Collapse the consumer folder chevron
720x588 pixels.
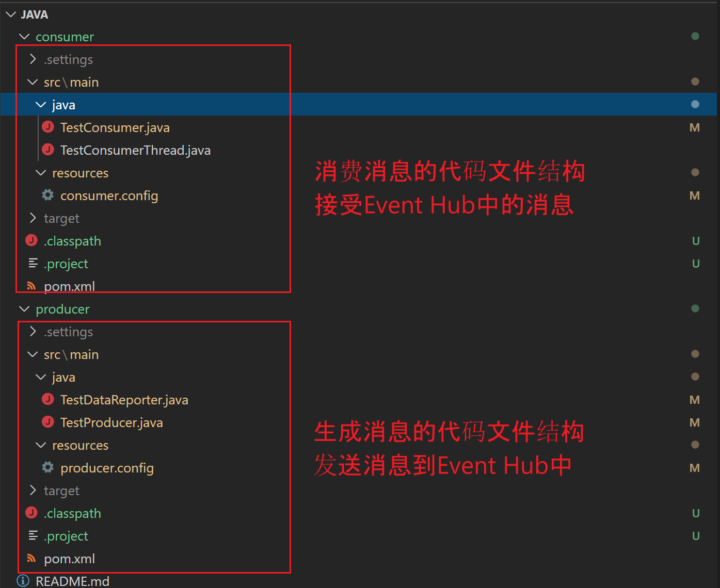pyautogui.click(x=24, y=37)
